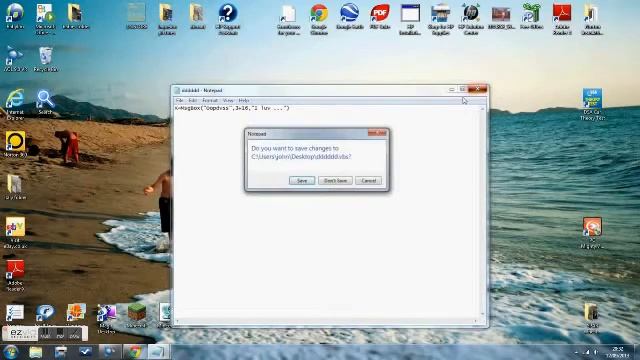Screen dimensions: 640x360
Task: Click the volume icon in system tray
Action: click(596, 352)
